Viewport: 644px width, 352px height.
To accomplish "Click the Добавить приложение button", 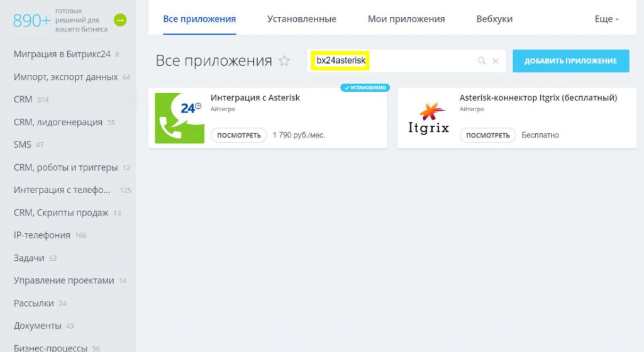I will [570, 61].
